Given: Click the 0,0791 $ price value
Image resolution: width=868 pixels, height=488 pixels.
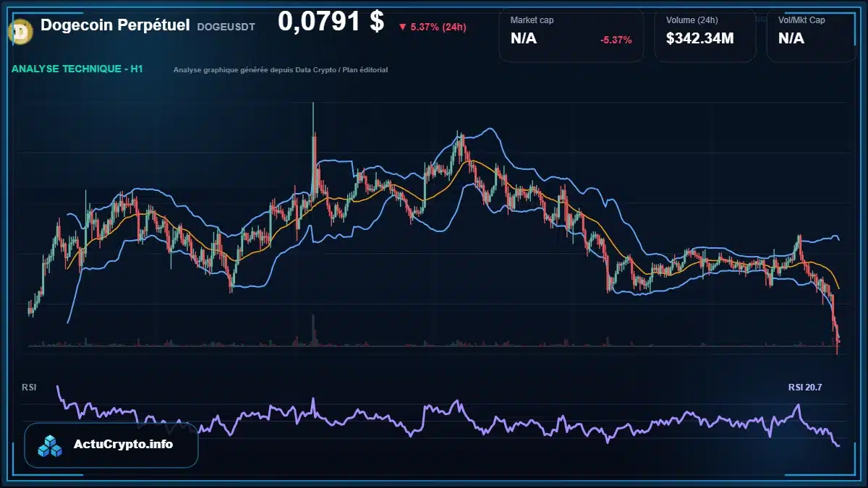Looking at the screenshot, I should (331, 21).
